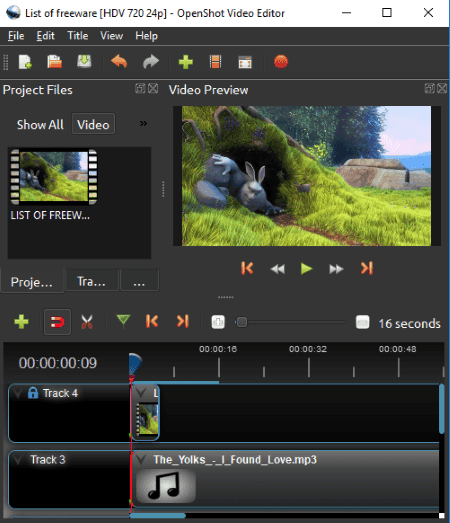
Task: Add a track with timeline plus icon
Action: click(21, 322)
